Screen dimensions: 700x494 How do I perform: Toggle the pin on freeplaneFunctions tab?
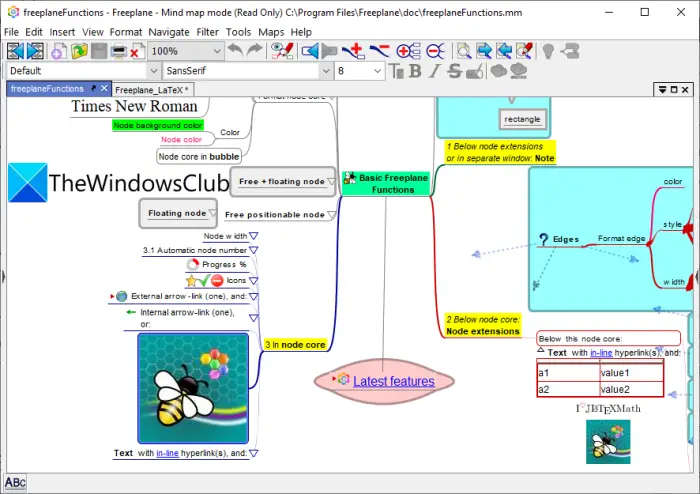(x=93, y=88)
